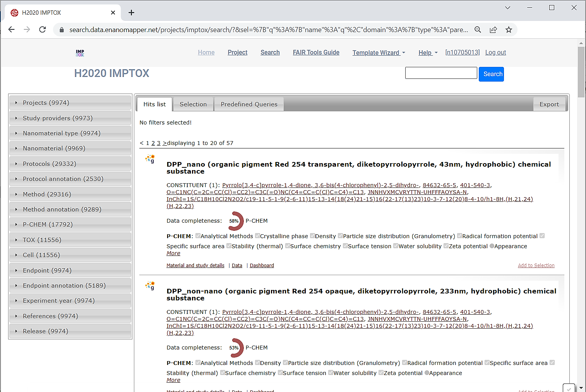Click the browser zoom magnifier icon

478,30
